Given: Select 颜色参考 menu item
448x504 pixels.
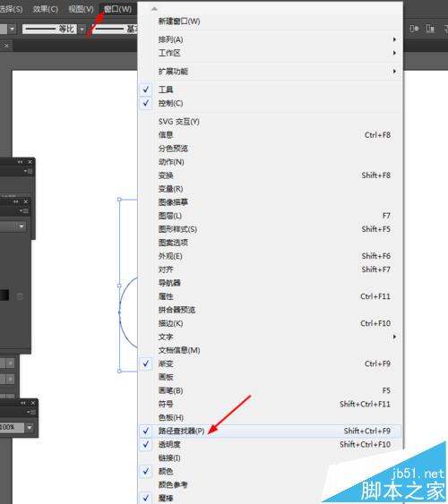Looking at the screenshot, I should pyautogui.click(x=271, y=484).
